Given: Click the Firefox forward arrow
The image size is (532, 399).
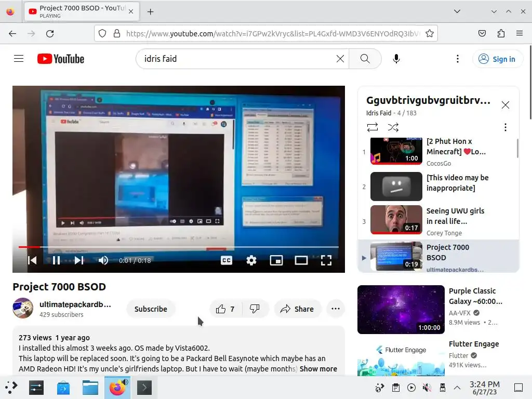Looking at the screenshot, I should click(x=31, y=33).
